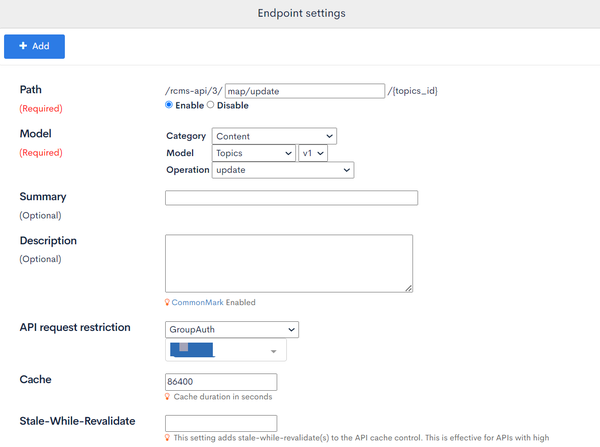The width and height of the screenshot is (600, 447).
Task: Open the version dropdown showing v1
Action: click(x=313, y=153)
